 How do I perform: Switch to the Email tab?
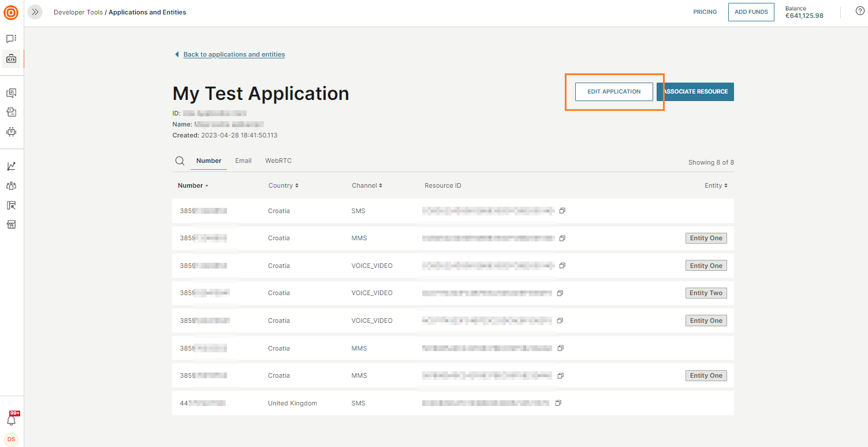243,161
